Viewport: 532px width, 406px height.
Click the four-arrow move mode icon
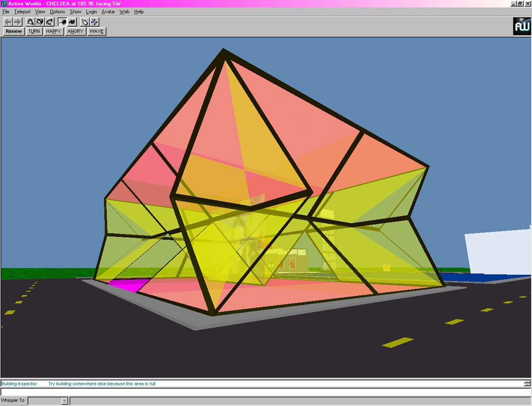(x=95, y=22)
